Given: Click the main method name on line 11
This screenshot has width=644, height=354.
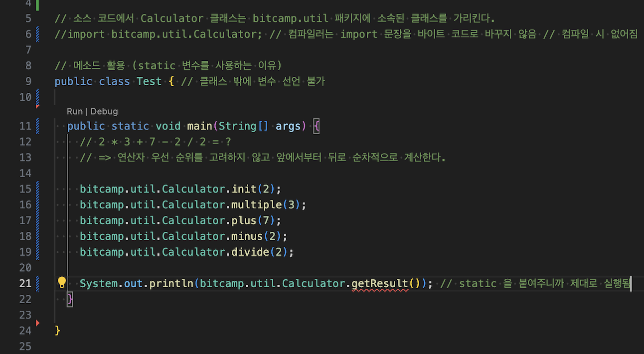Looking at the screenshot, I should click(x=199, y=126).
